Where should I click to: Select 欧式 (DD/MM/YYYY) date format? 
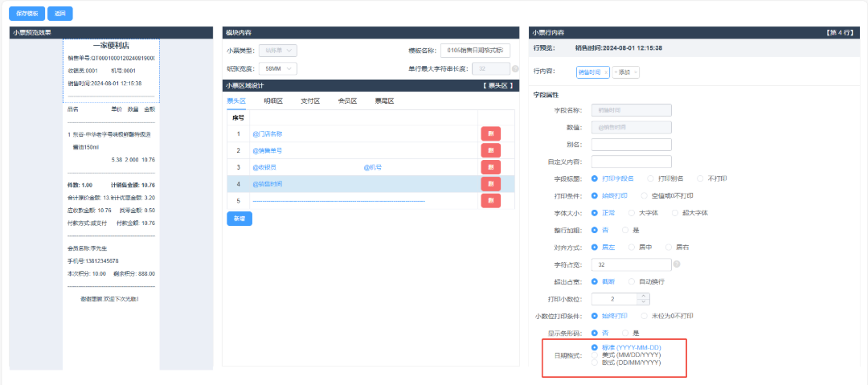coord(595,362)
